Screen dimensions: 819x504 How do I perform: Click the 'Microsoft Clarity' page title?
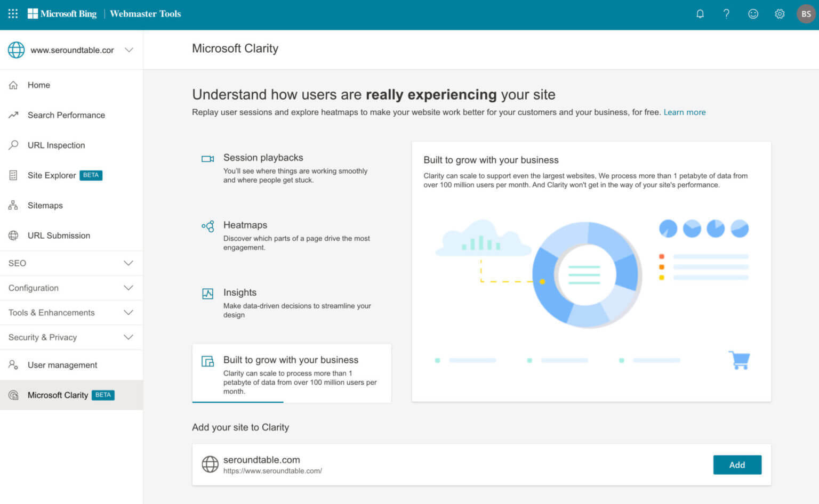pyautogui.click(x=235, y=48)
